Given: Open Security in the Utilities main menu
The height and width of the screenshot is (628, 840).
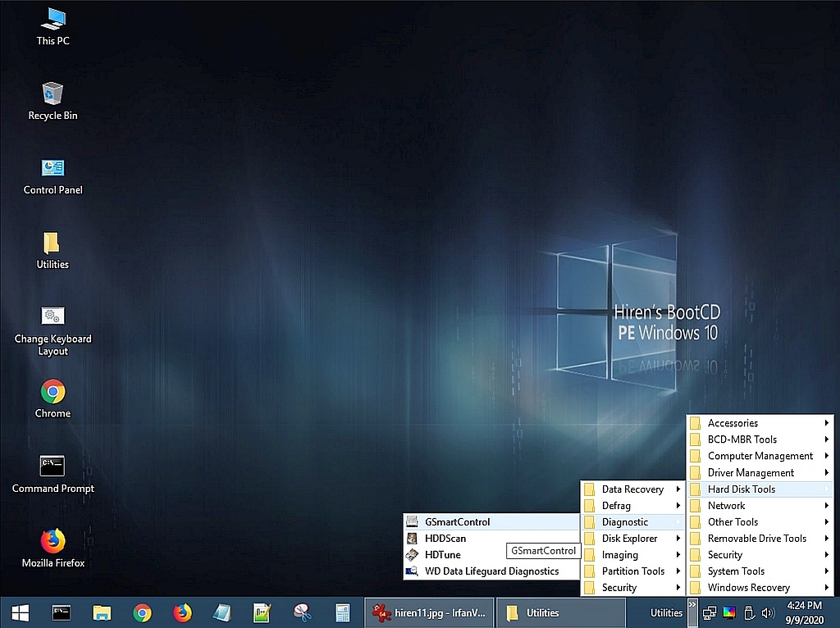Looking at the screenshot, I should pos(760,555).
